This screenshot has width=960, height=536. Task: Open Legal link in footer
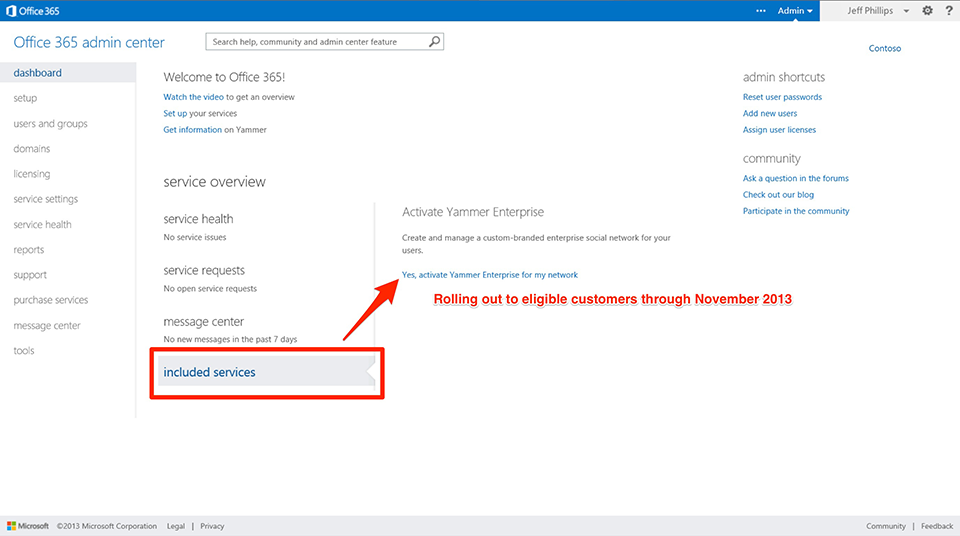pos(176,526)
